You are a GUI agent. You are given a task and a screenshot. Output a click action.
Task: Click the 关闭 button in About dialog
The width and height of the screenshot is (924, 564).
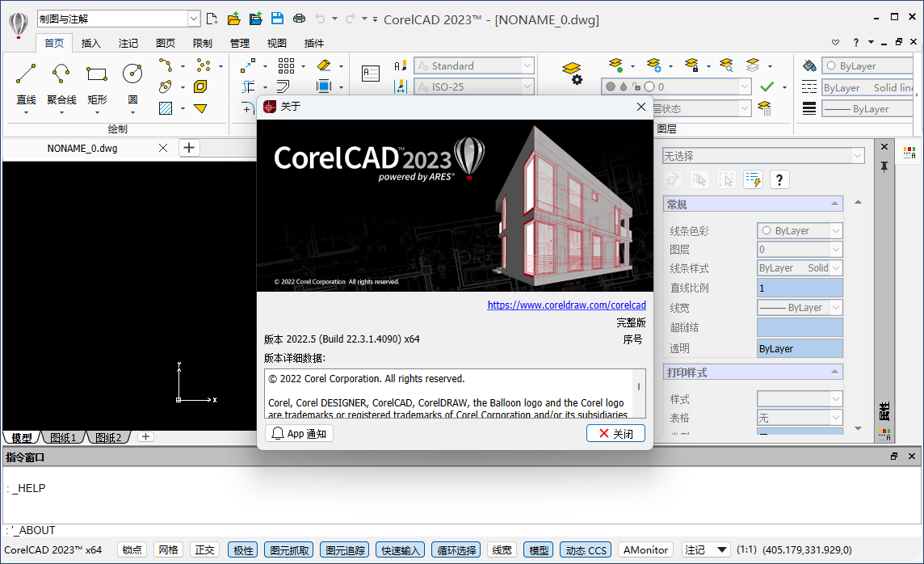615,433
